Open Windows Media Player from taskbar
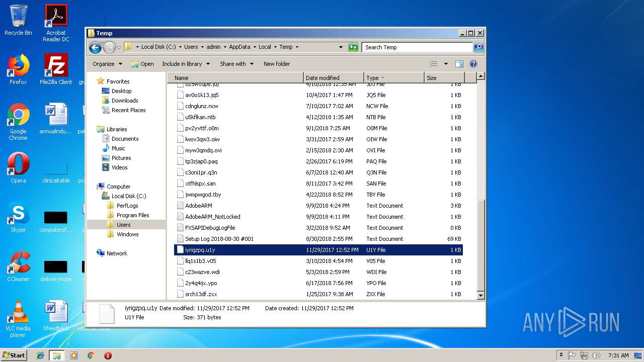 click(74, 355)
